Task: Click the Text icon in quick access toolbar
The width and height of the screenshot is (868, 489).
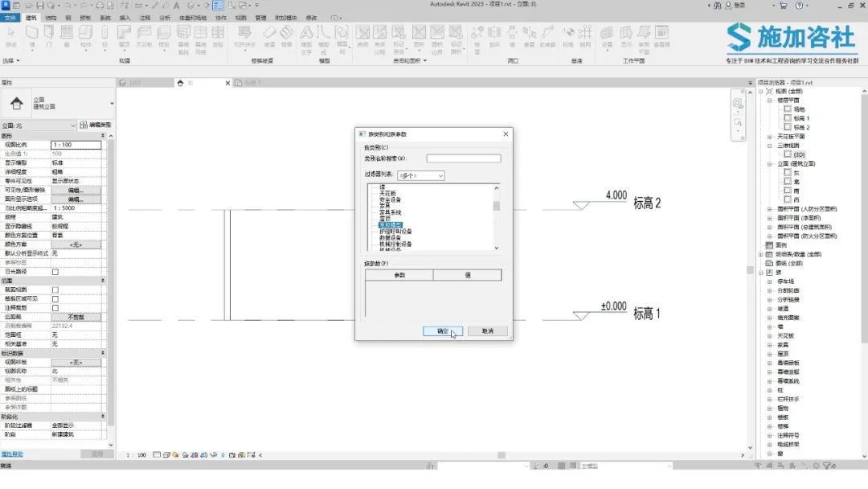Action: [x=176, y=5]
